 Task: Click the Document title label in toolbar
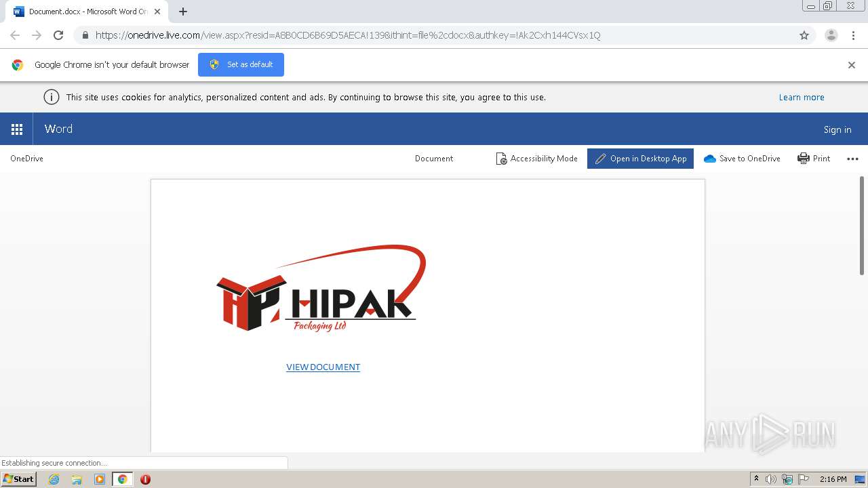click(x=434, y=159)
